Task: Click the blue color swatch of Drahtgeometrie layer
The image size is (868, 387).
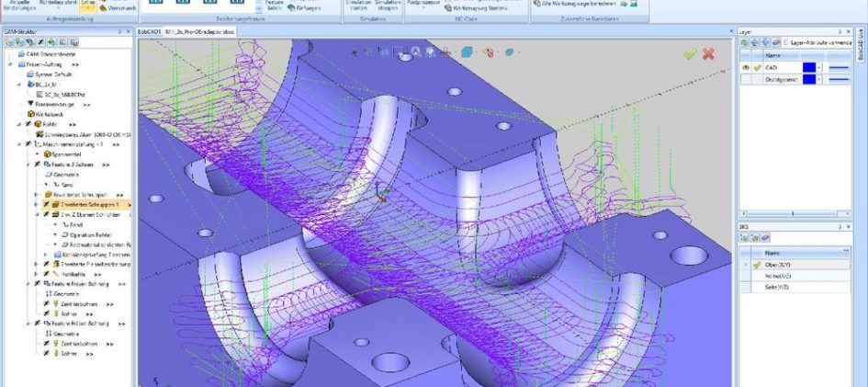Action: tap(807, 80)
